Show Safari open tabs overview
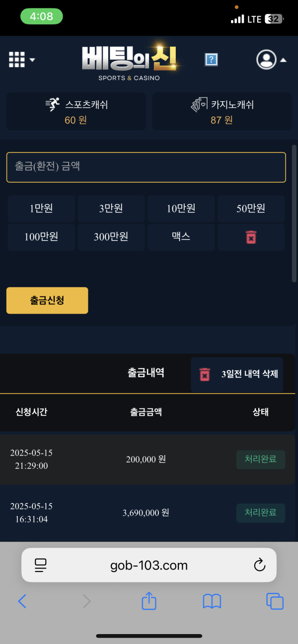298x644 pixels. tap(275, 601)
